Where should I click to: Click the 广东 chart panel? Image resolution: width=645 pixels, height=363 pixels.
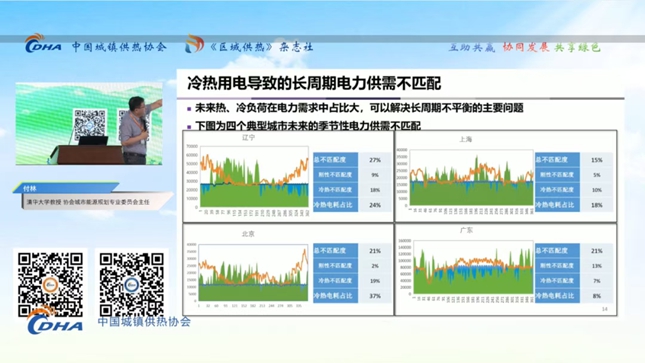coord(506,270)
